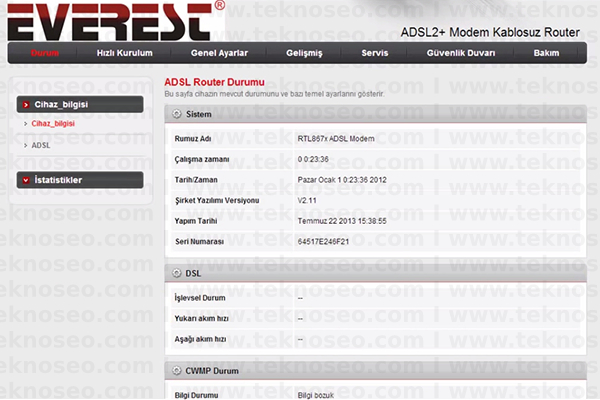Click the Tarih/Zaman label
The image size is (600, 400).
click(196, 180)
